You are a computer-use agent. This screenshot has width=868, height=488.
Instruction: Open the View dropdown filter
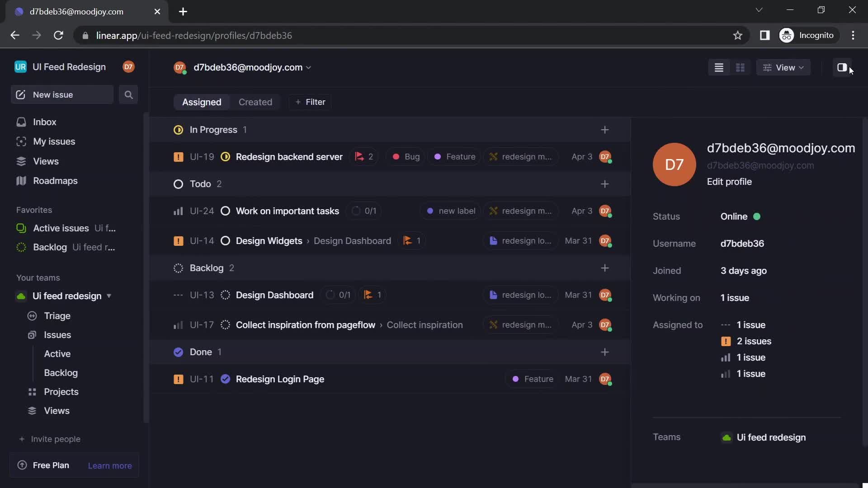783,67
